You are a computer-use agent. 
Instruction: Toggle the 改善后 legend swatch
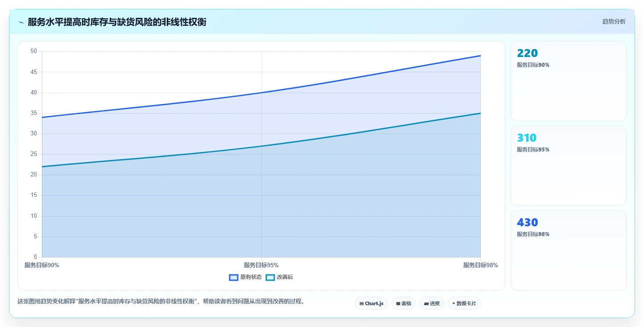point(270,277)
